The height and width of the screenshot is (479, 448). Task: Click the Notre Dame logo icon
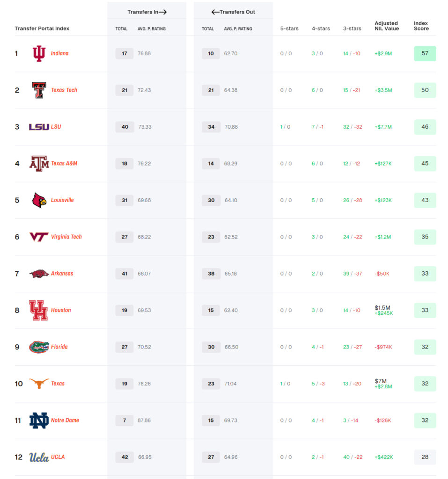pos(39,421)
